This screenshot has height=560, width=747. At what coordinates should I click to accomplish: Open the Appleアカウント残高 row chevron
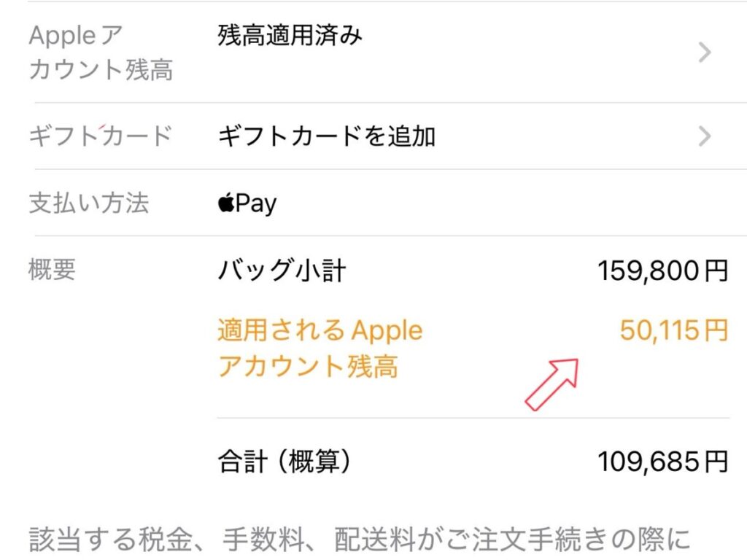point(704,52)
